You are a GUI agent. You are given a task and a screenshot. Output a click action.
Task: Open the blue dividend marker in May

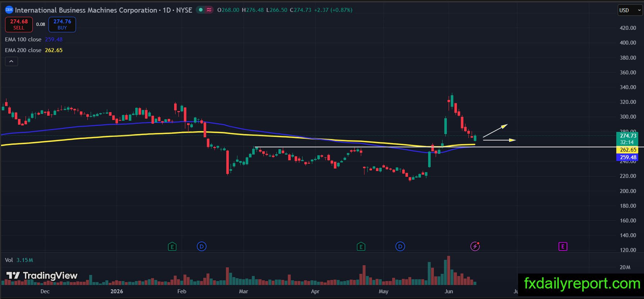point(400,247)
